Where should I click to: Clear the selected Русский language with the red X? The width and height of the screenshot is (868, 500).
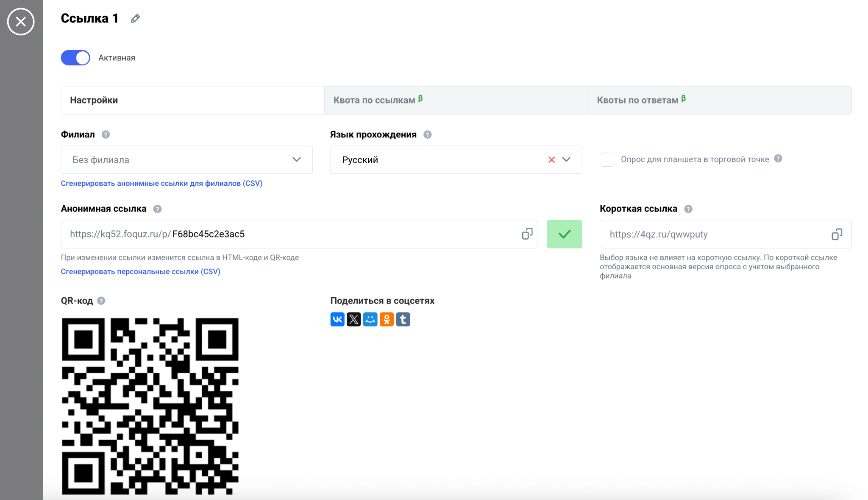click(x=551, y=160)
